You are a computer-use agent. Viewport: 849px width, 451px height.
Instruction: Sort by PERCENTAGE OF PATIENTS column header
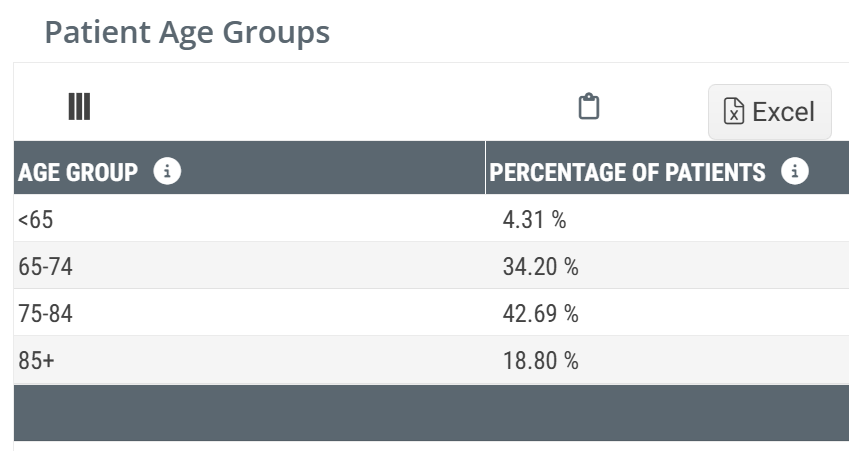(x=627, y=172)
